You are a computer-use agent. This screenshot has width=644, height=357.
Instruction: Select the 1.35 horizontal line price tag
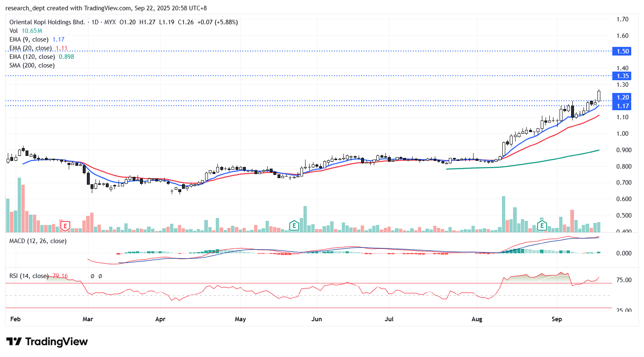tap(622, 76)
